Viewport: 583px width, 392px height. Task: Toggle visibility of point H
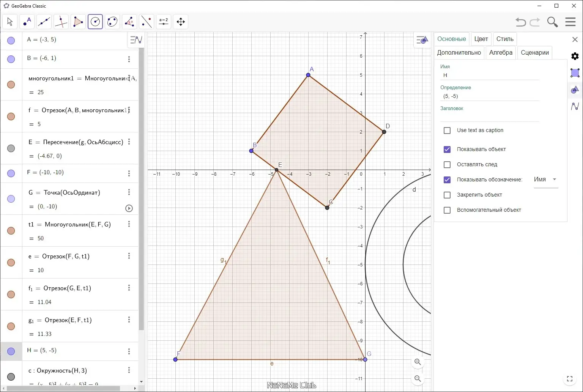tap(11, 351)
